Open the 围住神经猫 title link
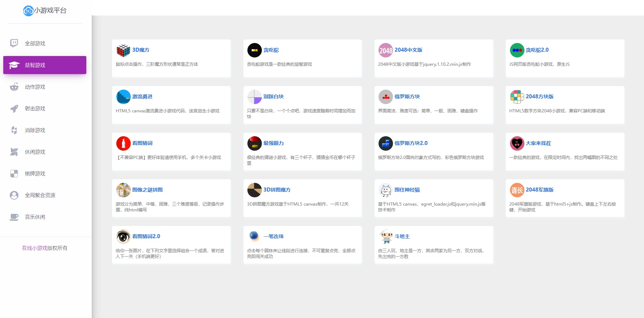 pos(407,190)
